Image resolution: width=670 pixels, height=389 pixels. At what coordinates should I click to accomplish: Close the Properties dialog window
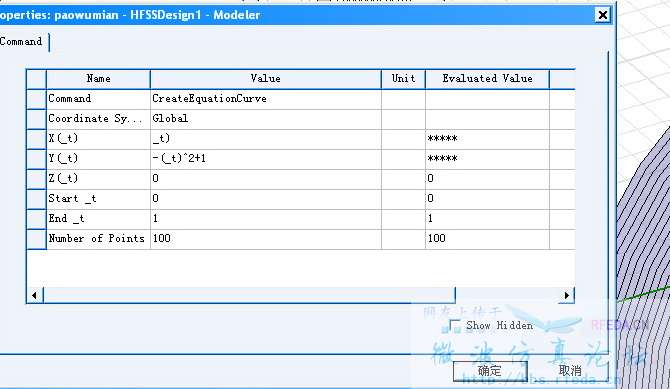(x=602, y=15)
